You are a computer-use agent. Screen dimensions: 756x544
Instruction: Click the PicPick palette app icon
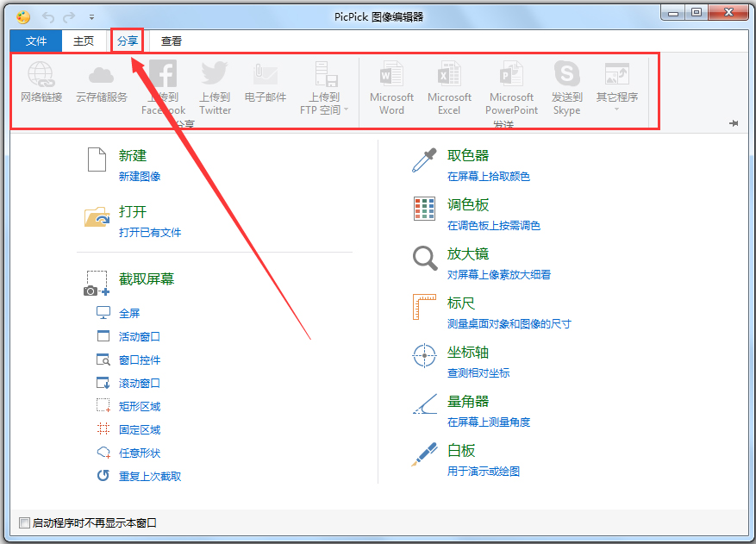click(23, 17)
